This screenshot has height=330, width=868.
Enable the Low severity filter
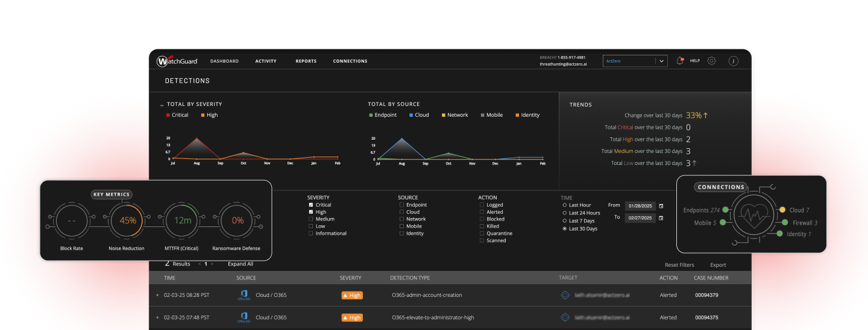[x=311, y=226]
